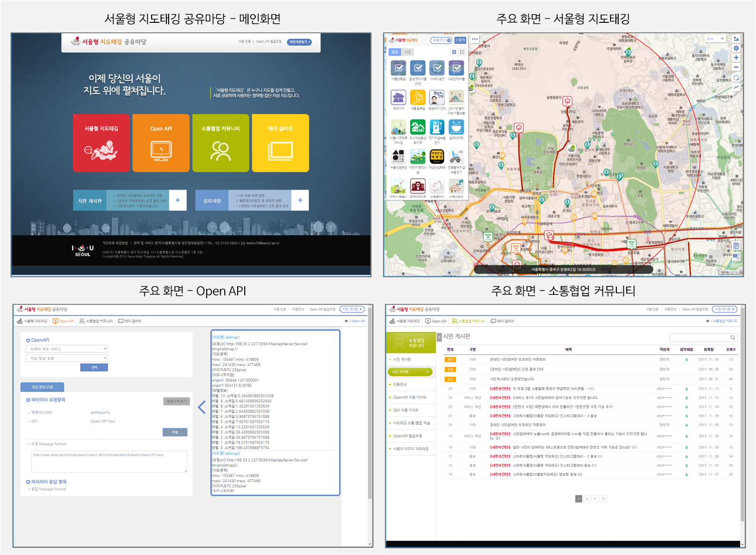Close the theme panel with 닫기 button
Image resolution: width=756 pixels, height=555 pixels.
coord(460,40)
